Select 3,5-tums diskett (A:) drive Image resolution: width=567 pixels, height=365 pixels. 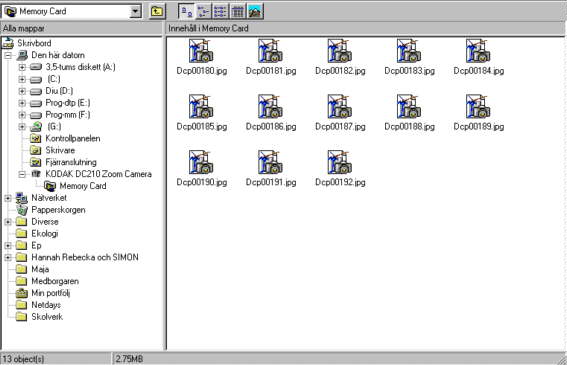[80, 67]
